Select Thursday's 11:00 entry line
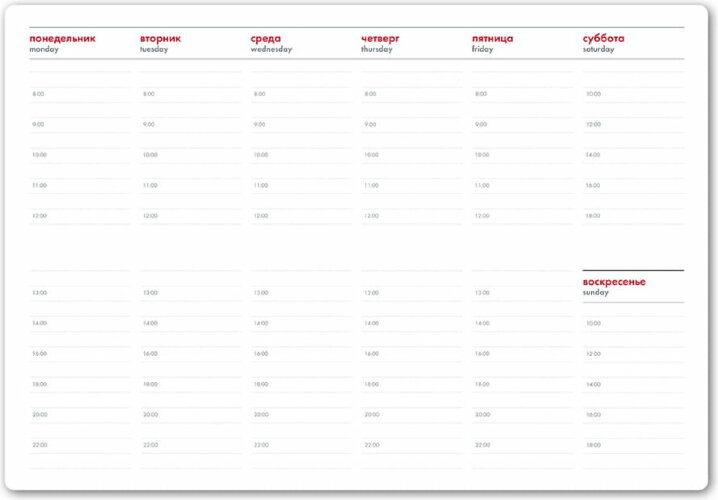The image size is (718, 500). coord(411,185)
